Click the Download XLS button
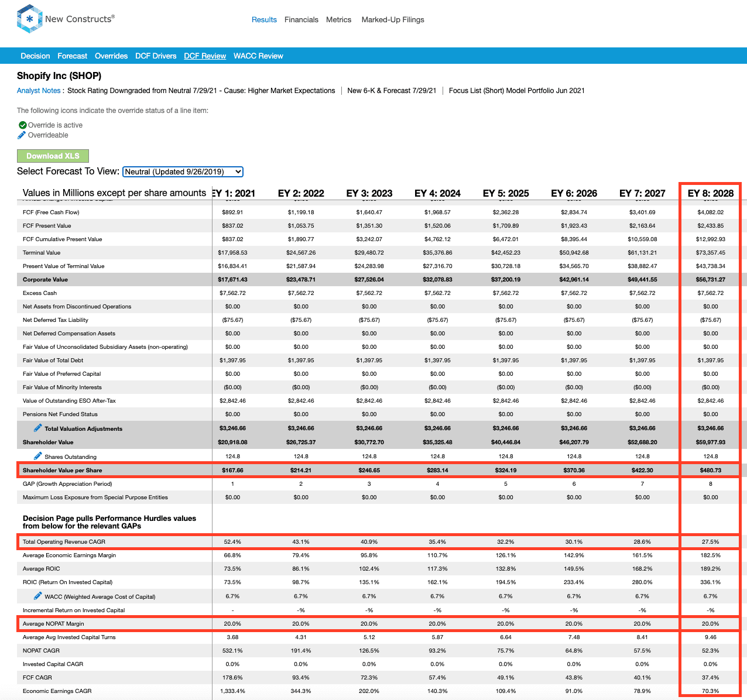 pyautogui.click(x=53, y=156)
